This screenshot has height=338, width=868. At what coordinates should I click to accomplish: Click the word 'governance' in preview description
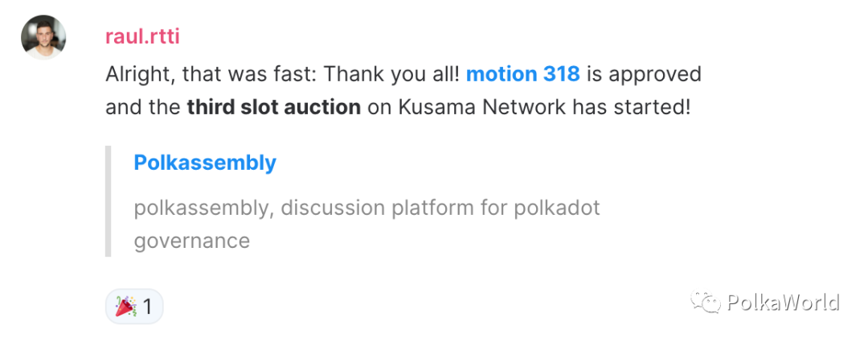click(x=191, y=241)
